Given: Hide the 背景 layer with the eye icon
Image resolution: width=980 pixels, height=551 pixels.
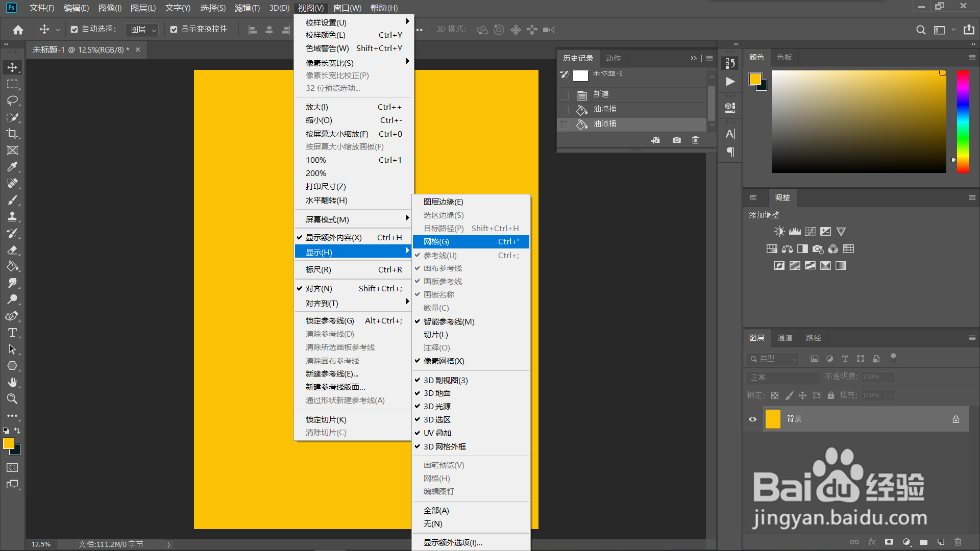Looking at the screenshot, I should (752, 419).
